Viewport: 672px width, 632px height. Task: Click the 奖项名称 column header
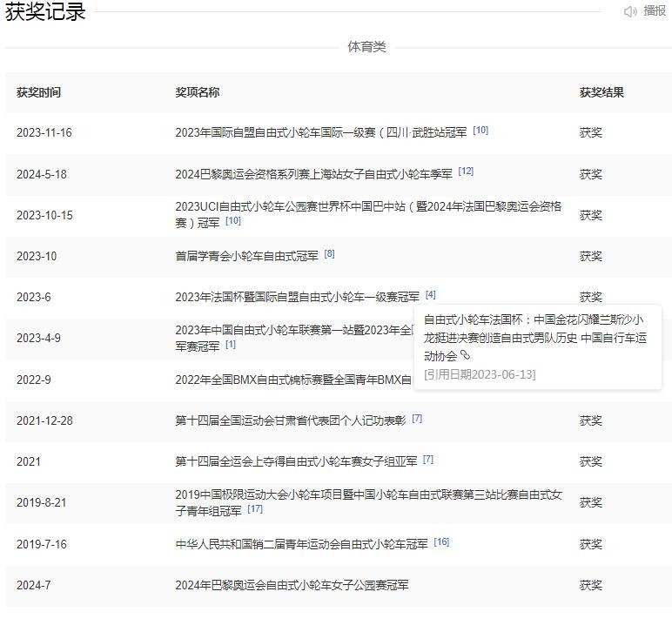tap(198, 92)
